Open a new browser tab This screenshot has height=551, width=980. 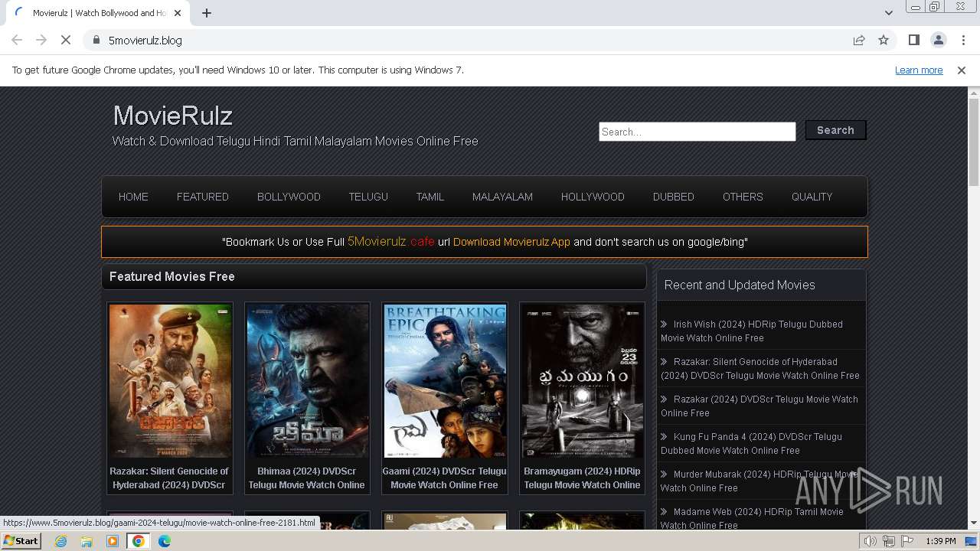click(x=207, y=13)
